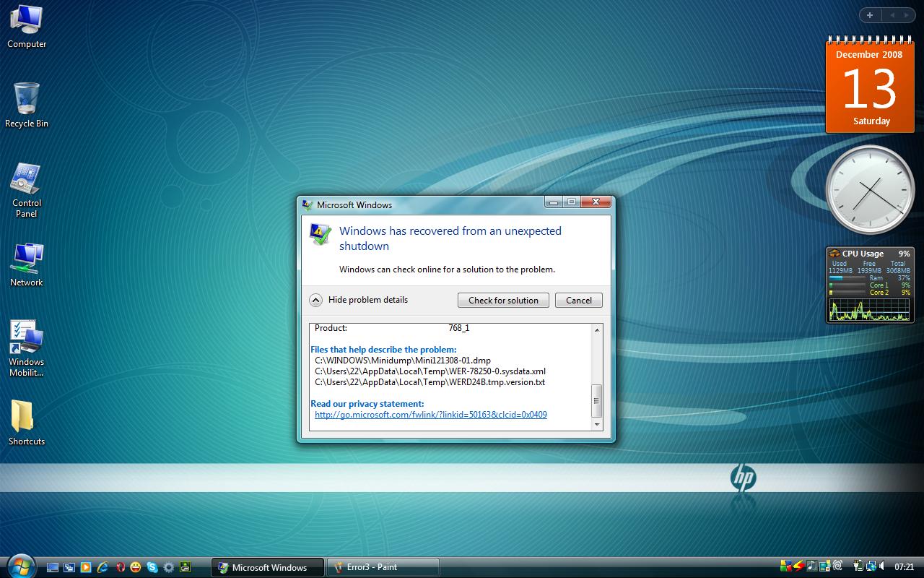Click the sidebar next gadgets arrow
The image size is (924, 578).
906,15
